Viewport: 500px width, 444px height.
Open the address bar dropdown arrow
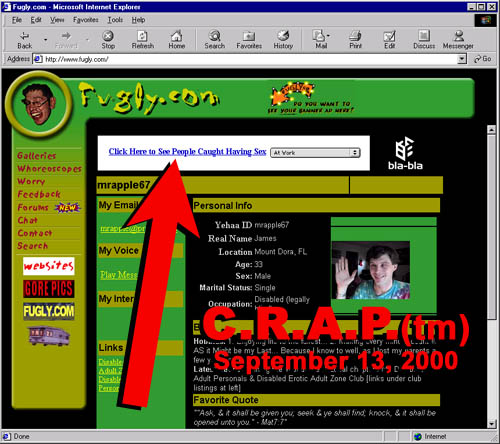click(x=462, y=59)
